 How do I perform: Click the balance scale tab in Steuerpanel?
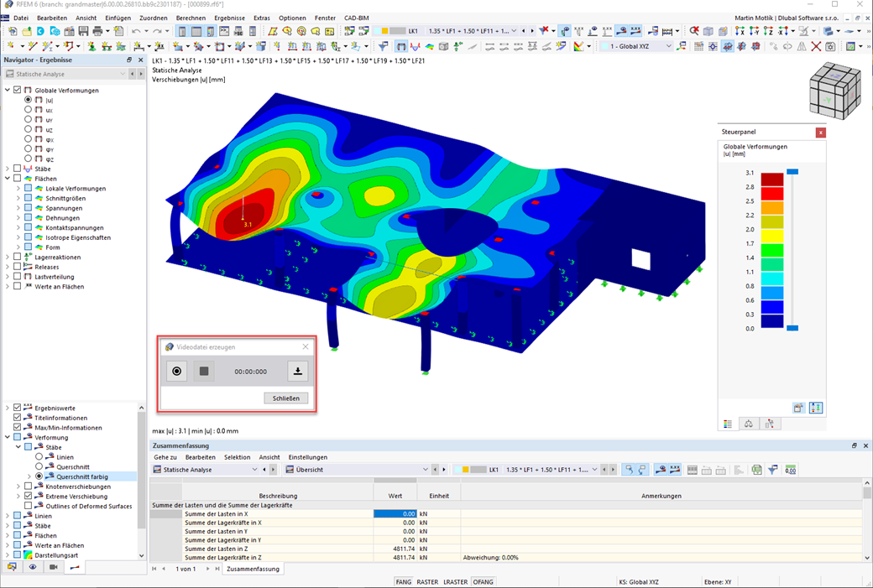tap(748, 424)
